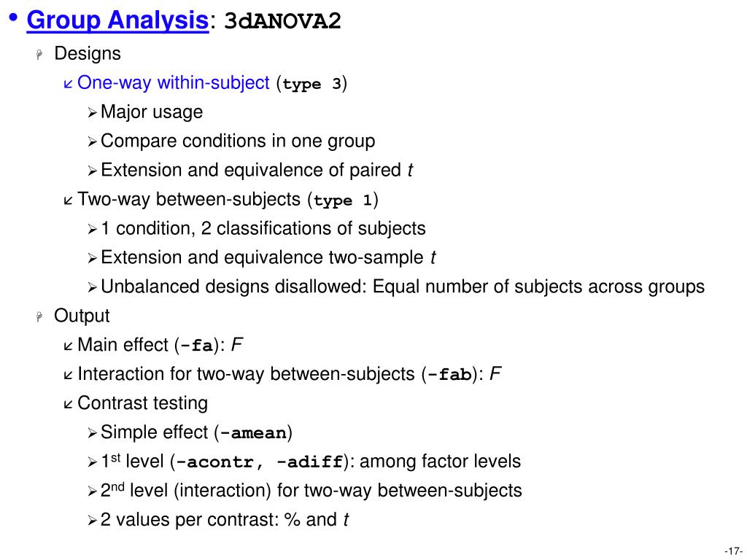Click the 3dANOVA2 title text

click(282, 20)
